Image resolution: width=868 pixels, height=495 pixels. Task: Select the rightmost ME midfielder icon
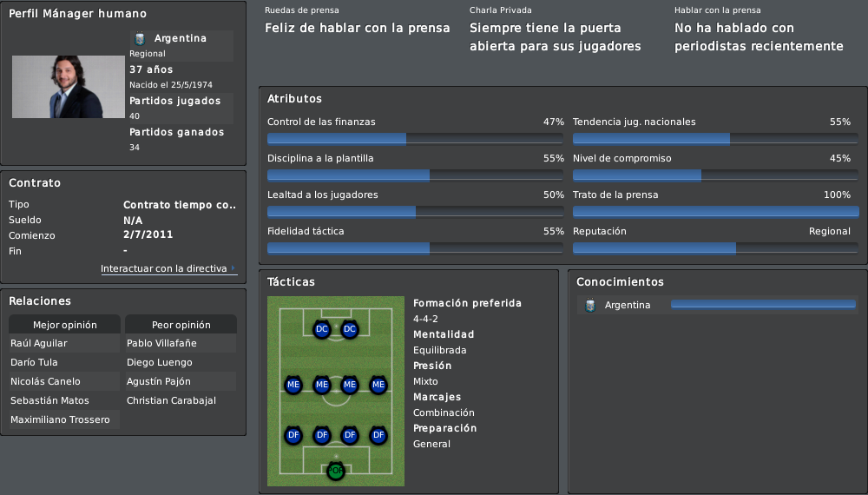pos(378,385)
